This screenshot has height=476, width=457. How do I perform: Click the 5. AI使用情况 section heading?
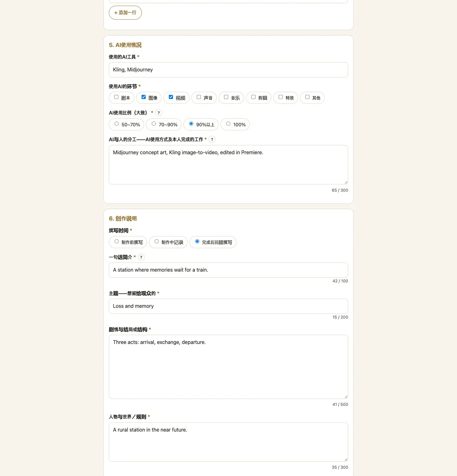pos(125,45)
